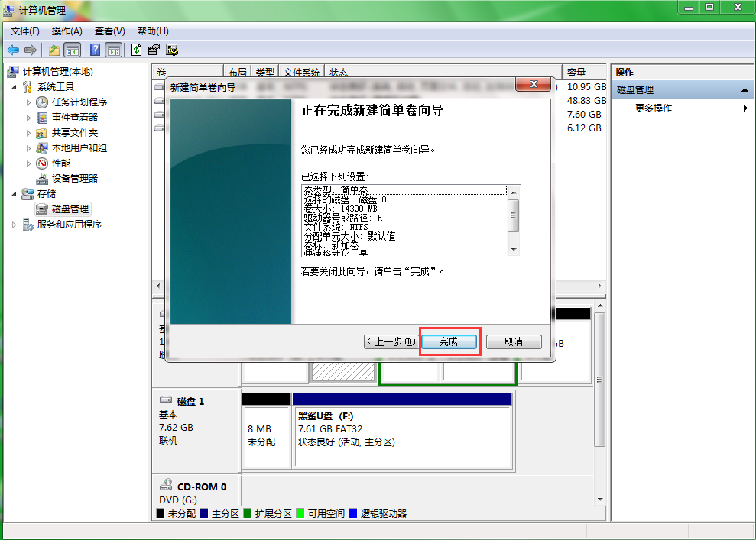The height and width of the screenshot is (540, 756).
Task: Toggle the show/hide console tree icon
Action: (x=73, y=50)
